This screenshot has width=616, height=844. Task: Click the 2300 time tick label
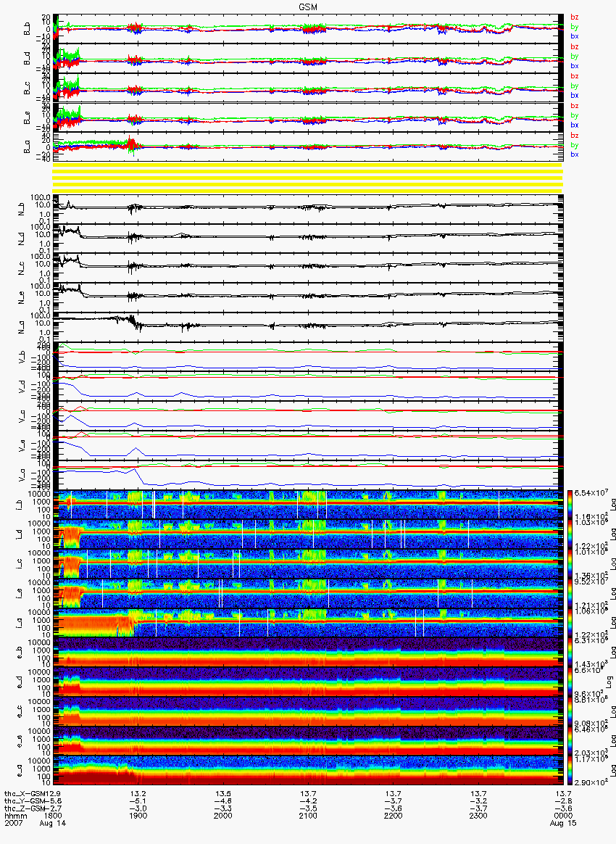click(x=478, y=816)
